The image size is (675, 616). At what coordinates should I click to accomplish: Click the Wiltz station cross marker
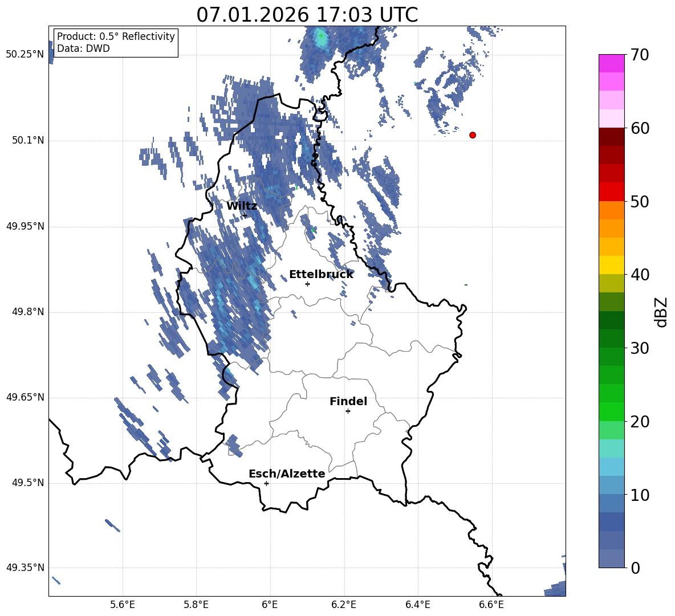pos(245,215)
